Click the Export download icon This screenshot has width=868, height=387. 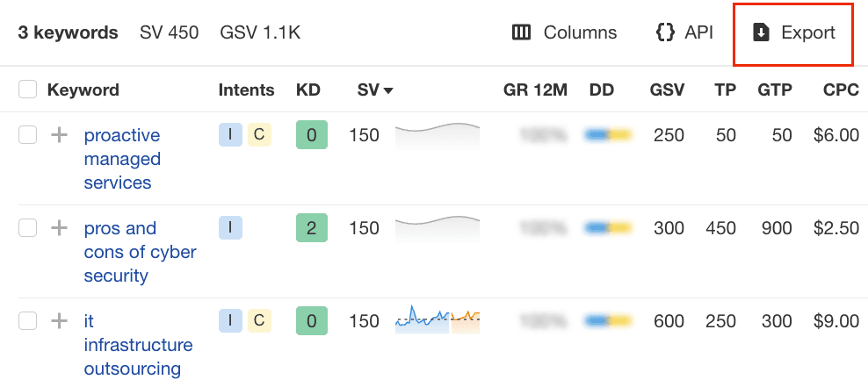tap(762, 33)
